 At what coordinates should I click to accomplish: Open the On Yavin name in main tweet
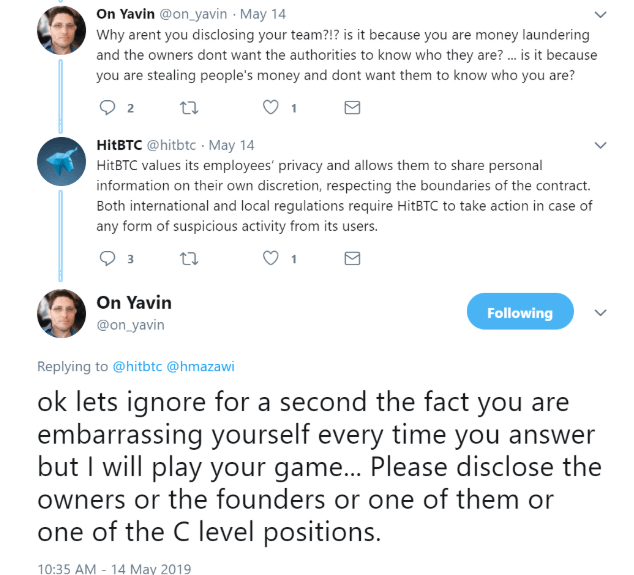click(134, 302)
